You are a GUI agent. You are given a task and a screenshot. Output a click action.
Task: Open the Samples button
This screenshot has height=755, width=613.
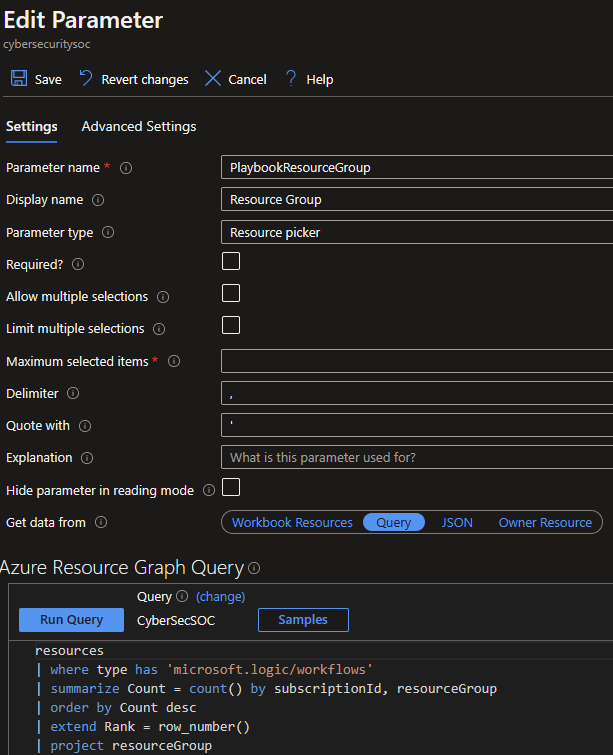(x=303, y=620)
